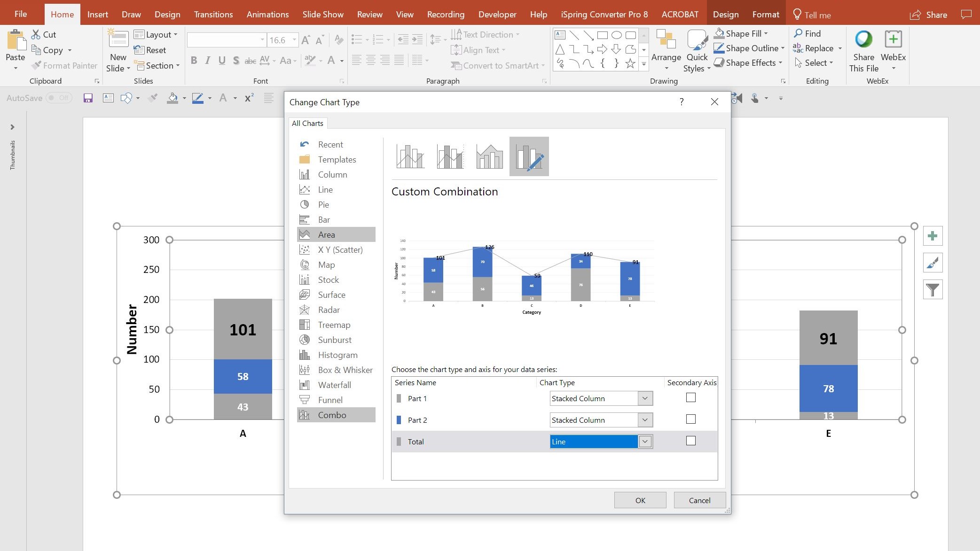Click the Shape Outline dropdown arrow

(781, 48)
